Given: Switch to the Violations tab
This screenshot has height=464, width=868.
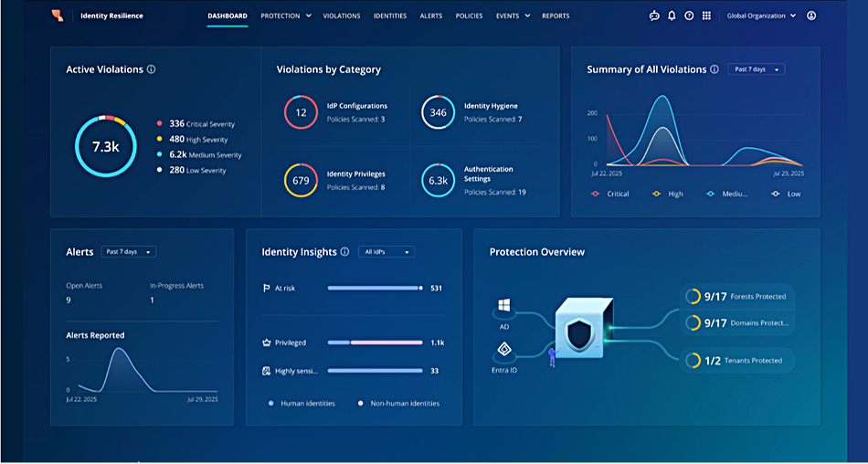Looking at the screenshot, I should pos(343,16).
